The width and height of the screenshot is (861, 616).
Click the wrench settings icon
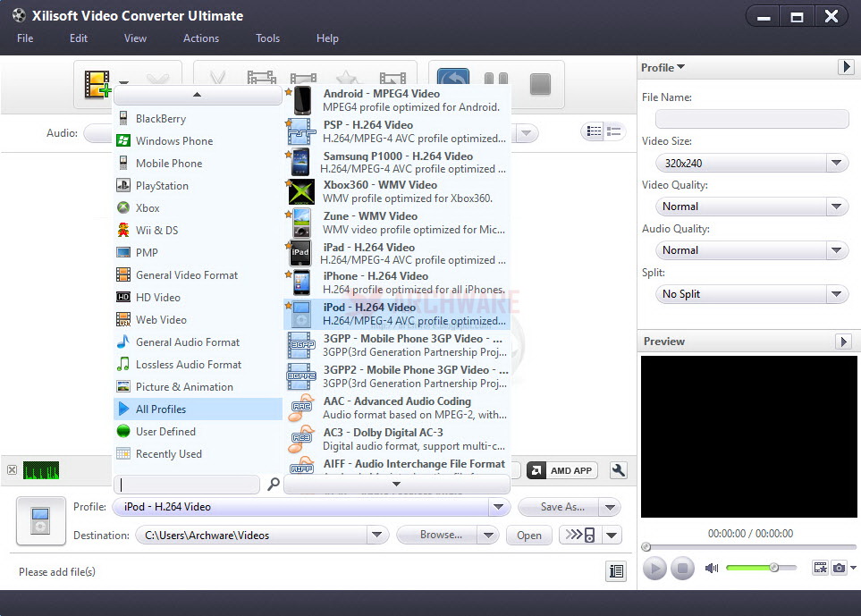pos(619,470)
